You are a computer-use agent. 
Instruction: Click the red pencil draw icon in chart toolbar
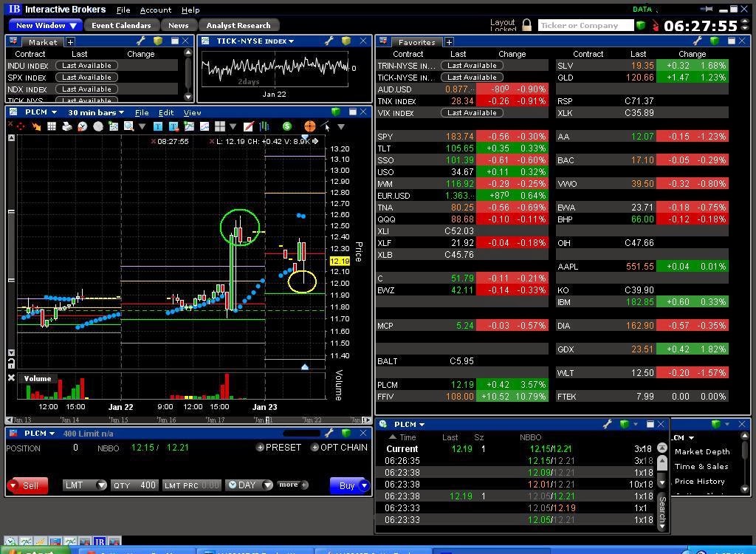coord(248,126)
